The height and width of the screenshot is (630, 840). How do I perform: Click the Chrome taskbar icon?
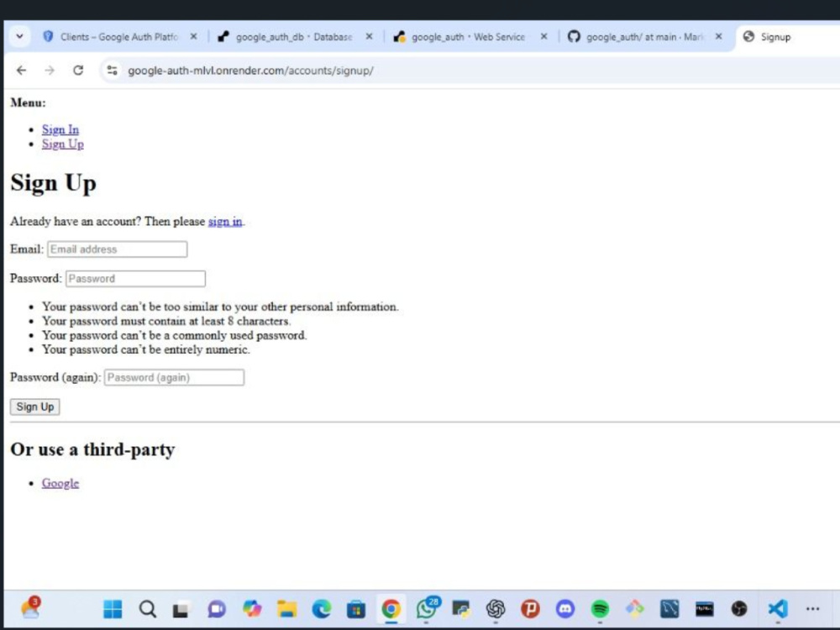coord(391,608)
